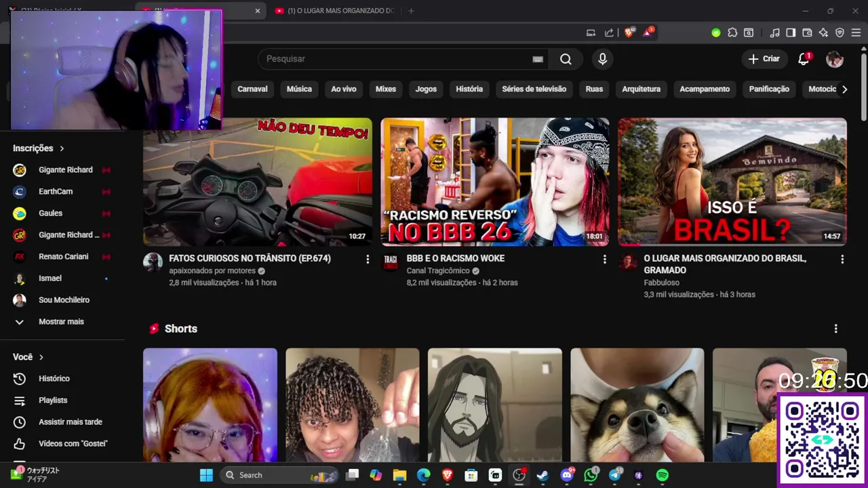Open Microsoft Edge from the taskbar
Screen dimensions: 868x488
(x=423, y=475)
